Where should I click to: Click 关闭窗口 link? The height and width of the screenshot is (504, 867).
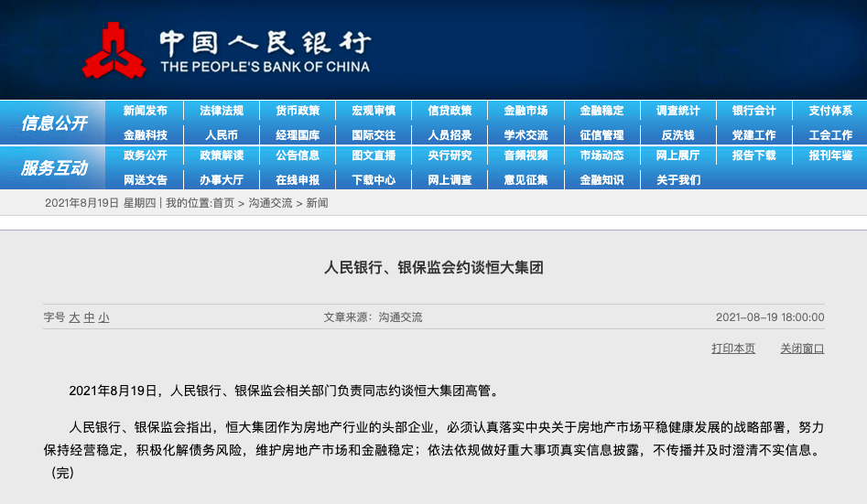pos(802,349)
